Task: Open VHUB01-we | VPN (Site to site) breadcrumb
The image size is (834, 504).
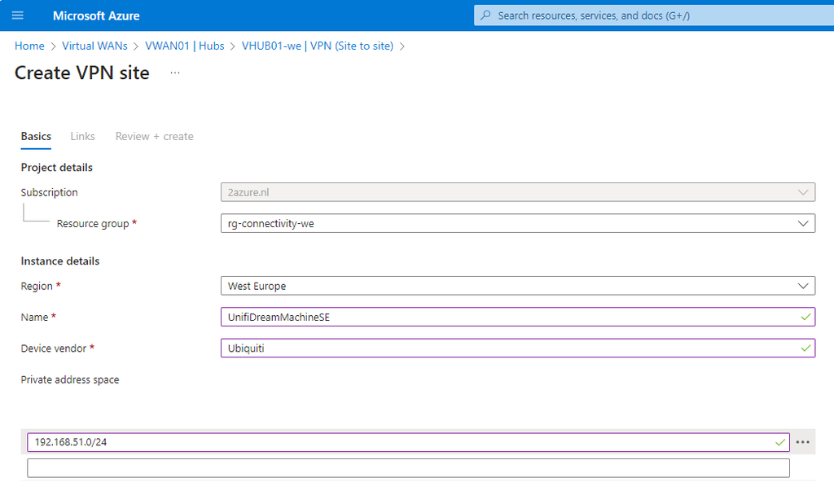Action: click(318, 46)
